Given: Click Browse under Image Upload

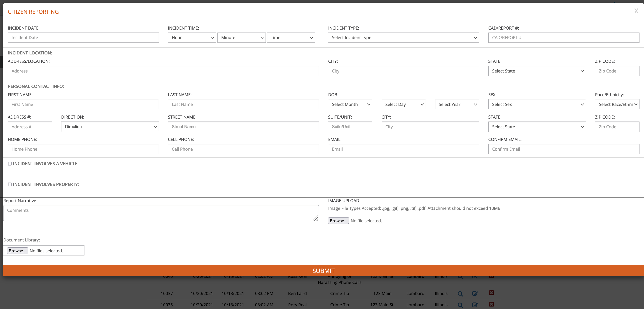Looking at the screenshot, I should pyautogui.click(x=338, y=221).
